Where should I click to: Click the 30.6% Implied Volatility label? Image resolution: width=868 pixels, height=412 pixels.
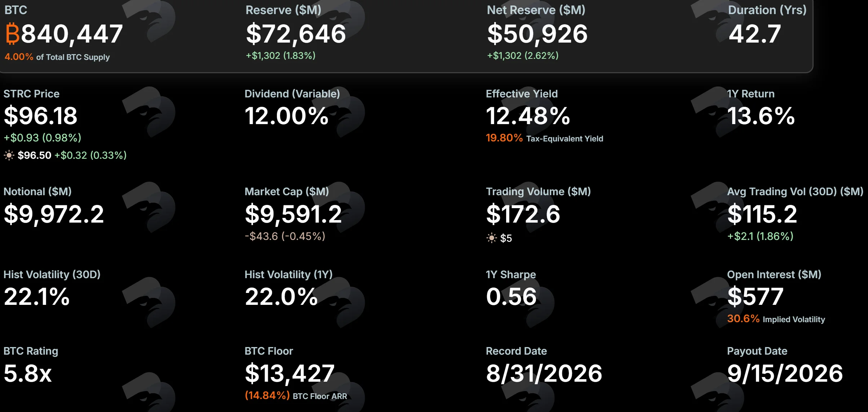click(x=776, y=319)
